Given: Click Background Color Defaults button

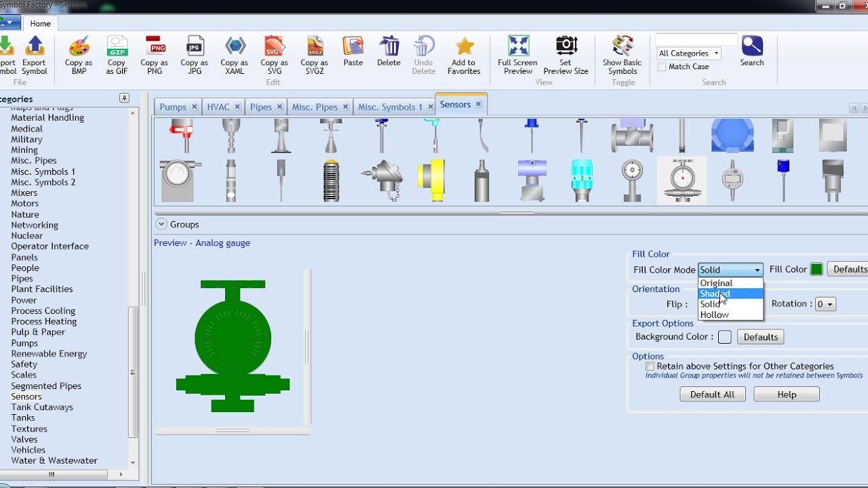Looking at the screenshot, I should (x=760, y=337).
